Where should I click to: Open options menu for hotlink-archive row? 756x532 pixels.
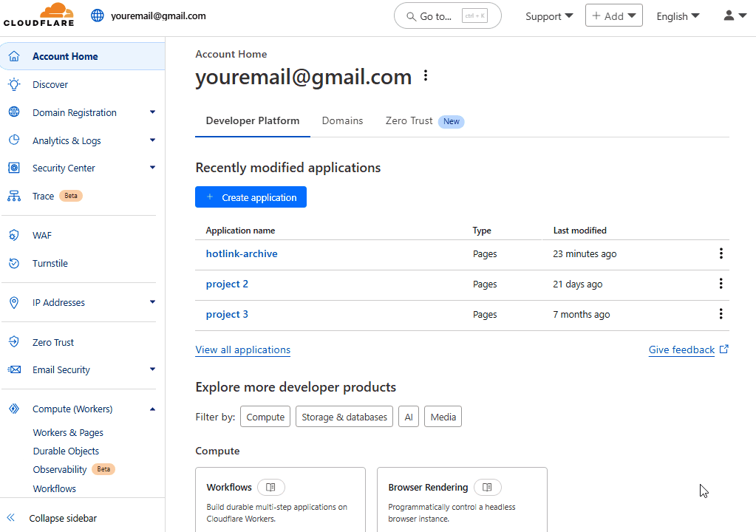721,253
